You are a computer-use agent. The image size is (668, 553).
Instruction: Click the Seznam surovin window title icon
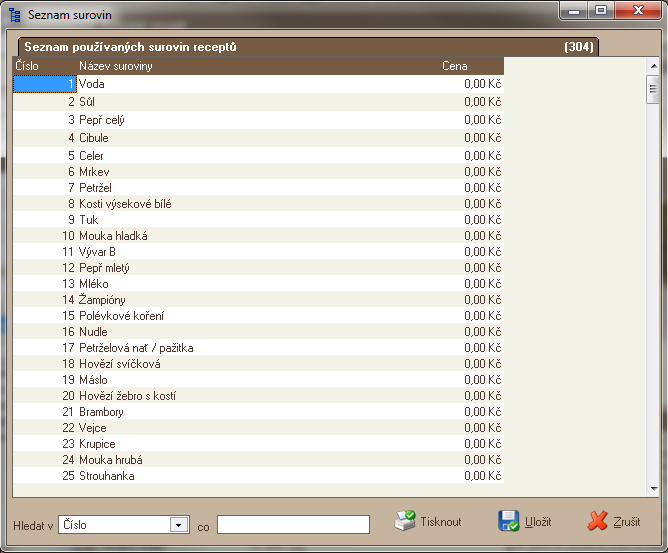click(x=14, y=15)
